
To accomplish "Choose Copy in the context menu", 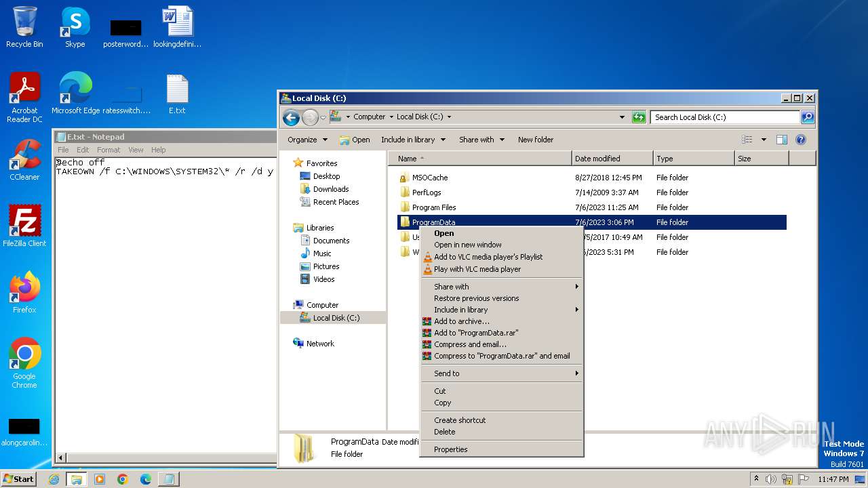I will (502, 403).
